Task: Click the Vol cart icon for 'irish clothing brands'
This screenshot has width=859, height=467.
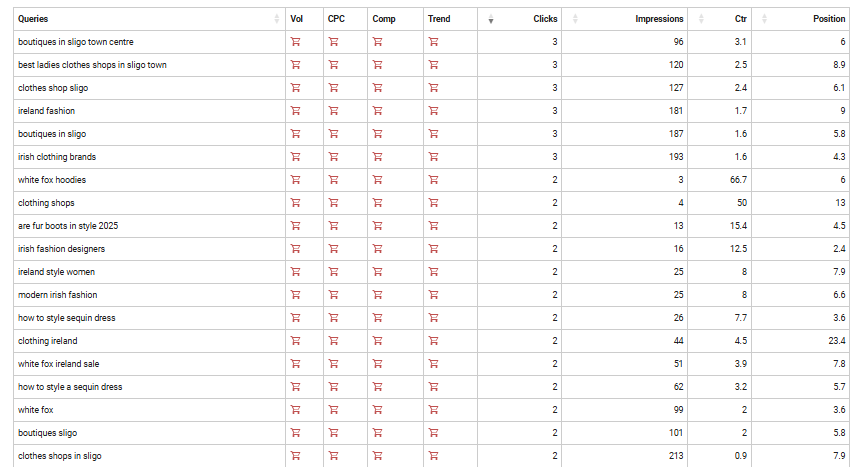Action: click(x=295, y=157)
